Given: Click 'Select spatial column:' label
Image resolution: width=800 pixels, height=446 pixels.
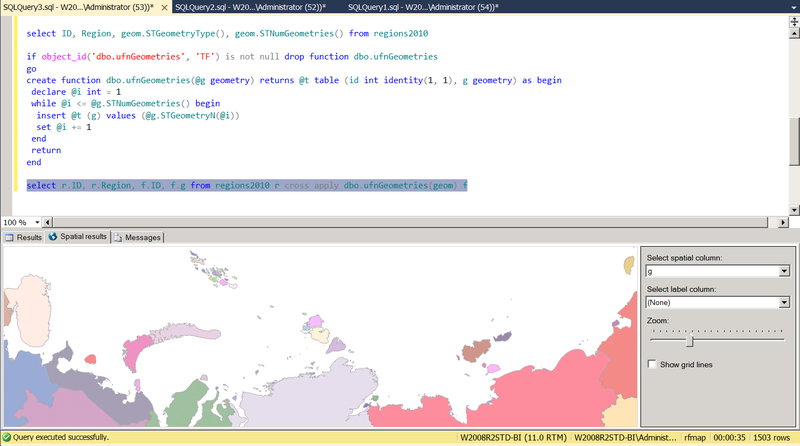Looking at the screenshot, I should coord(684,258).
